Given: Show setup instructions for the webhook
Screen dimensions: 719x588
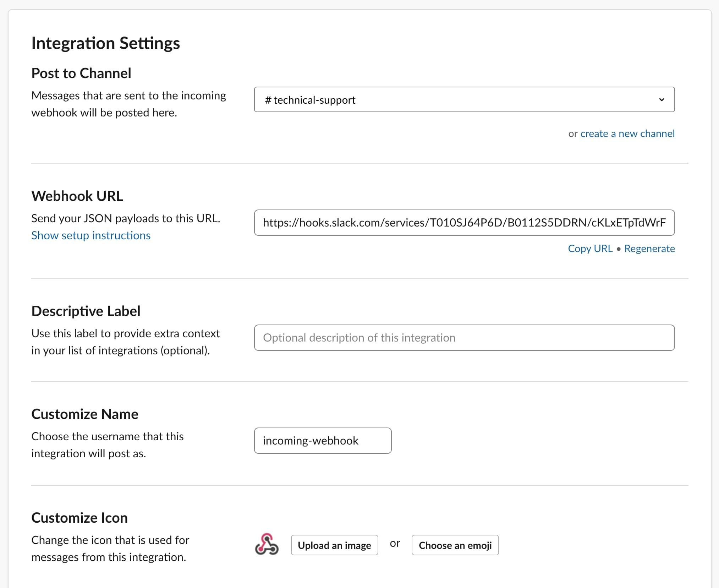Looking at the screenshot, I should point(91,235).
